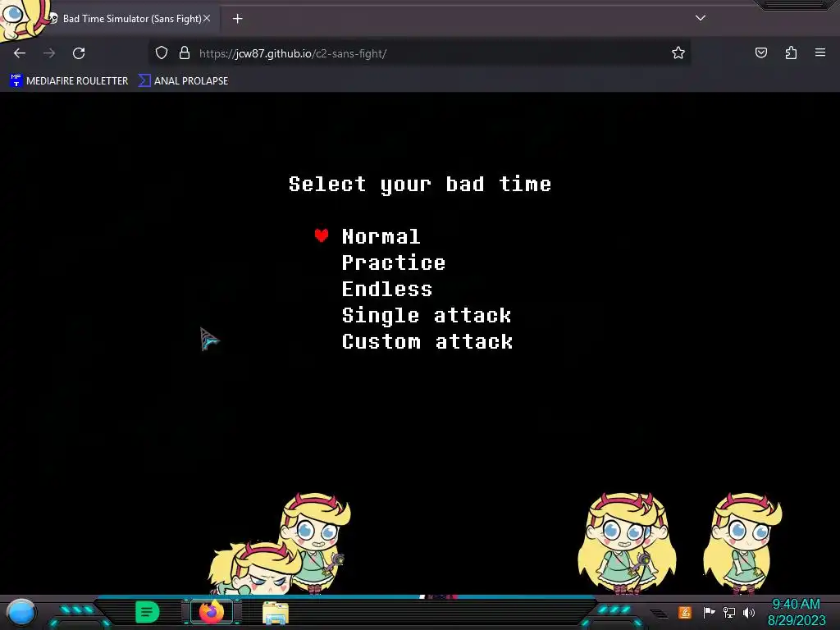This screenshot has width=840, height=630.
Task: Open the Extensions puzzle icon
Action: [791, 52]
